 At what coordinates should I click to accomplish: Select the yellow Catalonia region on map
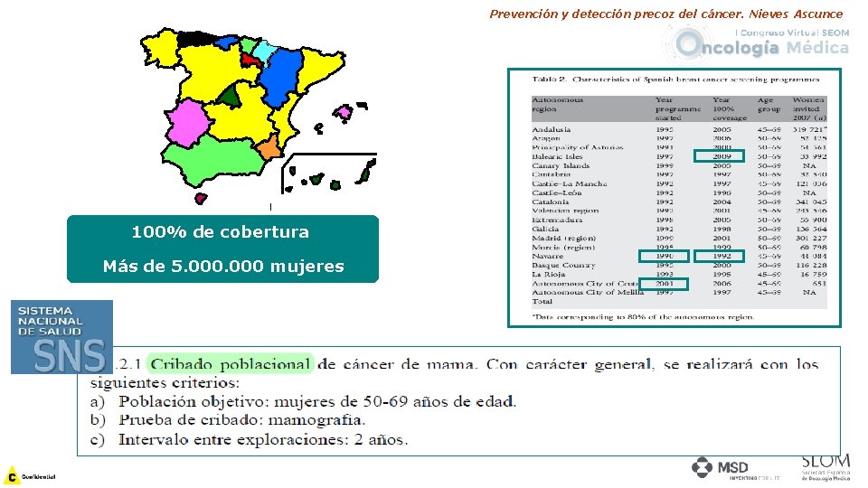(x=319, y=69)
